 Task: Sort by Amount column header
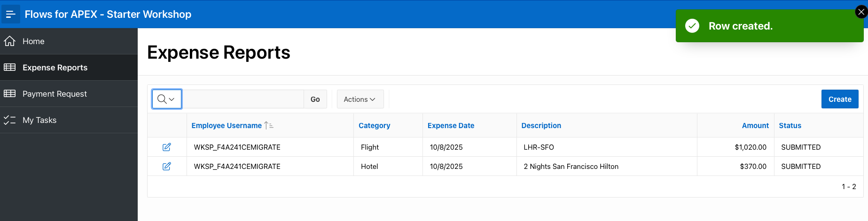point(755,125)
